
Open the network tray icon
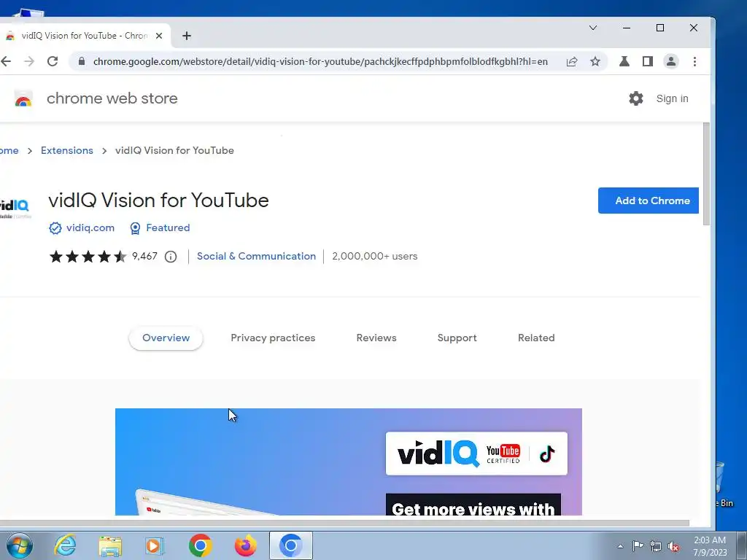tap(656, 546)
